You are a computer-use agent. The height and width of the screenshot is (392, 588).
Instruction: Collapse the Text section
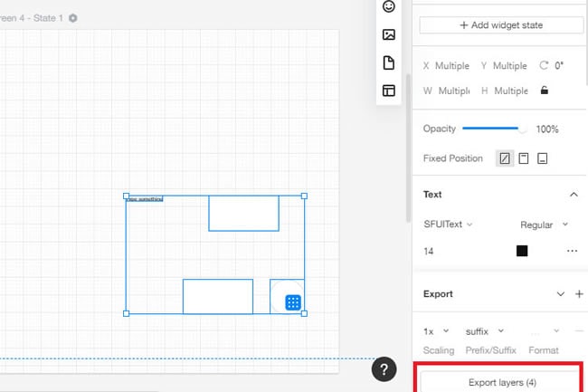point(574,195)
